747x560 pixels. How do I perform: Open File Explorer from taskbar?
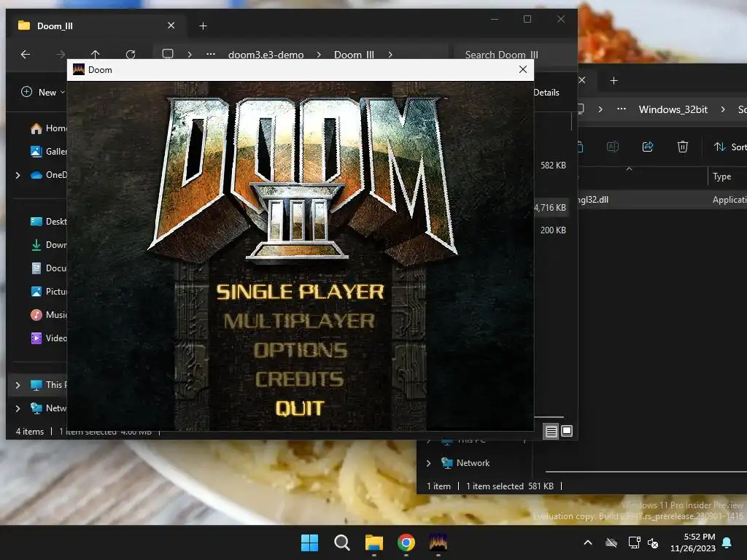pyautogui.click(x=374, y=542)
